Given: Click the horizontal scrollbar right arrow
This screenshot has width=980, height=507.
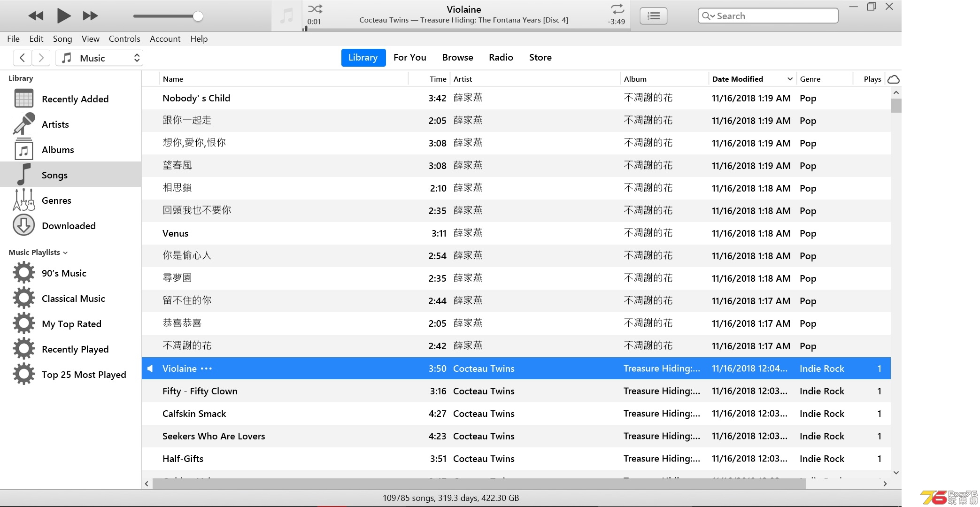Looking at the screenshot, I should coord(885,484).
